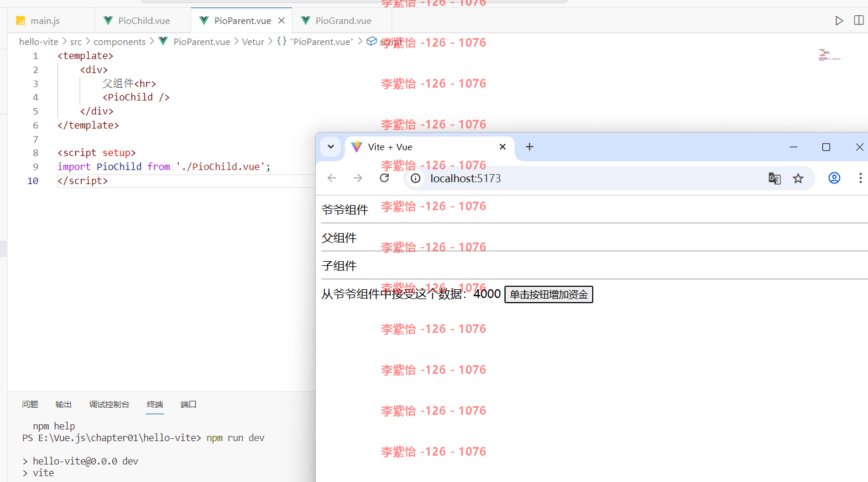Screen dimensions: 868x482
Task: Select the PioParent.vue editor tab
Action: [x=241, y=20]
